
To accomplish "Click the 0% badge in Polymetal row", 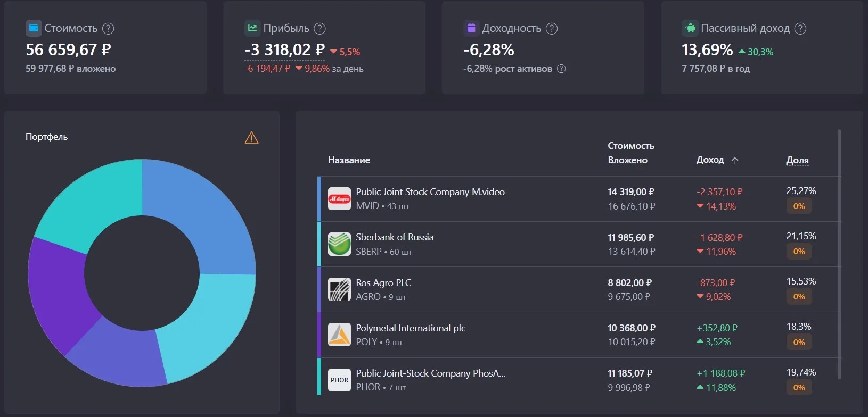I will [799, 343].
